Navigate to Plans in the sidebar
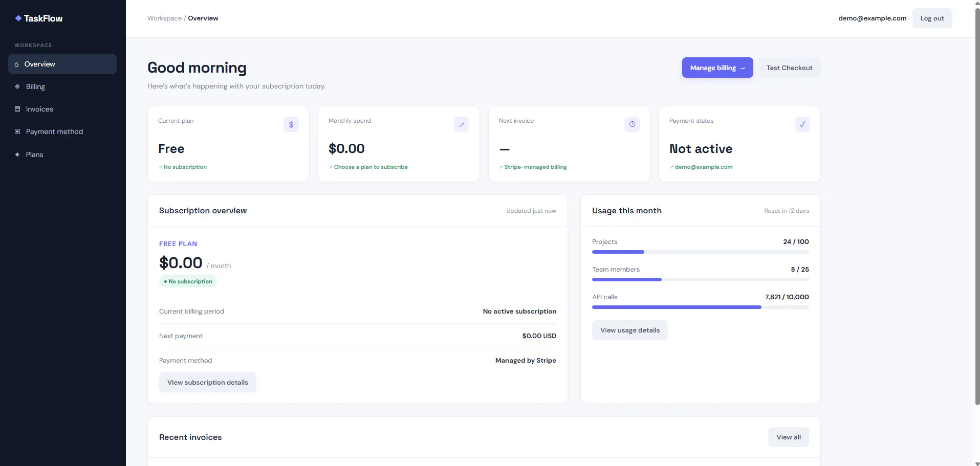 (x=62, y=154)
